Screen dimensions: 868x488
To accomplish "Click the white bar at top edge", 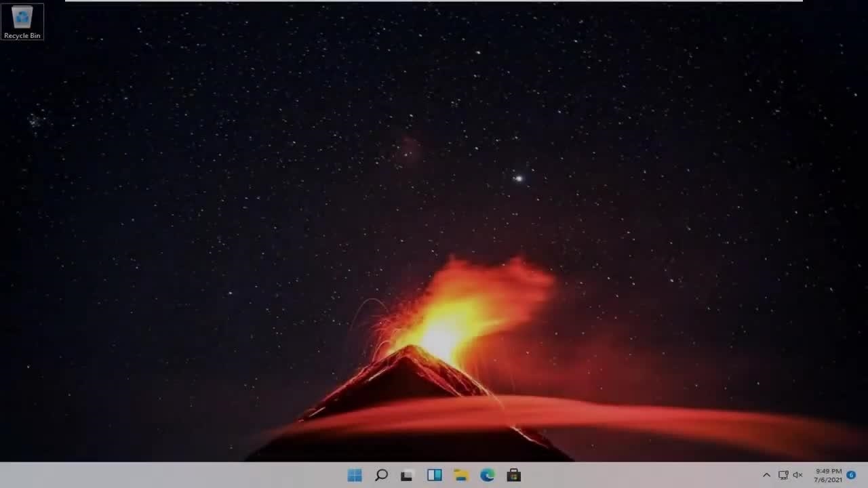I will tap(434, 1).
